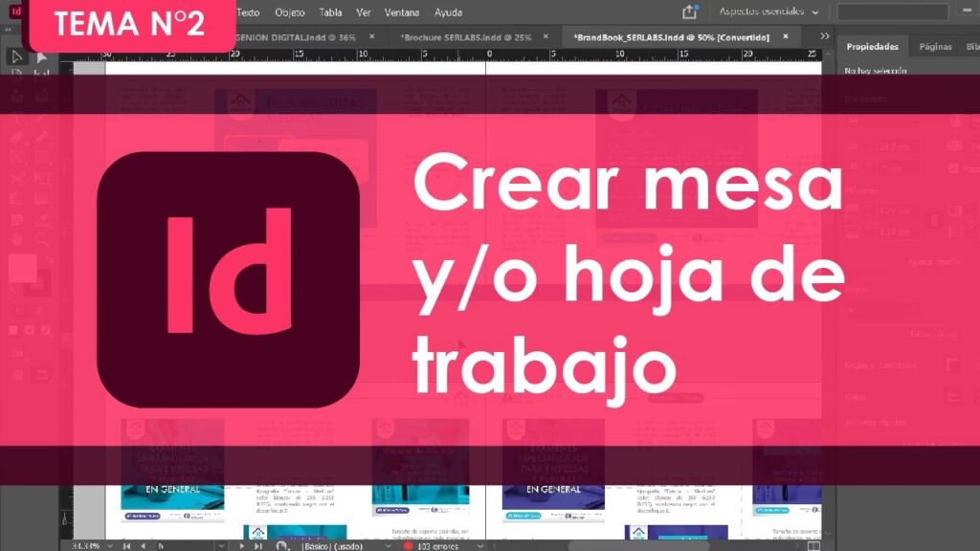
Task: Click the InDesign app logo icon
Action: tap(16, 12)
